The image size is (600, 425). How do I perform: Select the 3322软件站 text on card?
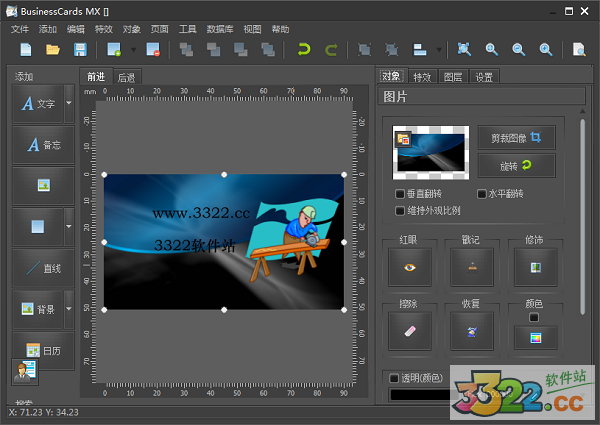pyautogui.click(x=194, y=246)
